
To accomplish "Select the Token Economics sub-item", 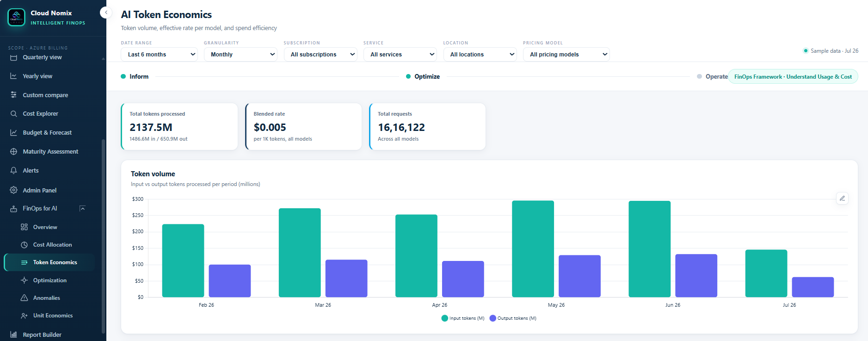I will (x=49, y=262).
